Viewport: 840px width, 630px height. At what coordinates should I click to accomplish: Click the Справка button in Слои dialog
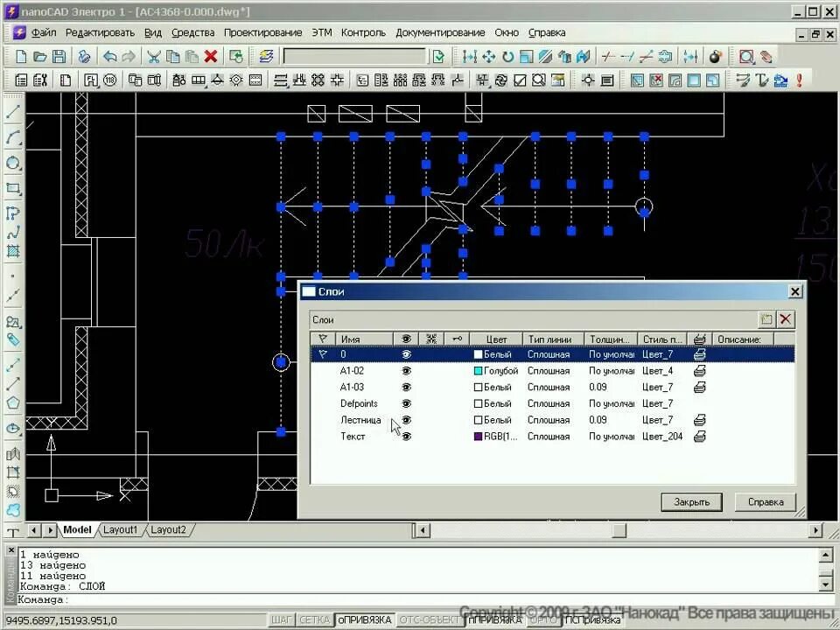coord(766,502)
